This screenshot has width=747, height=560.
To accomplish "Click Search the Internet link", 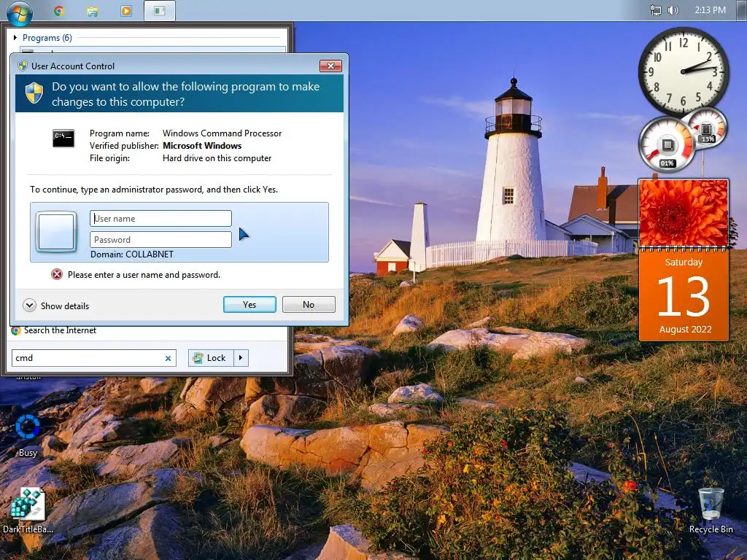I will pyautogui.click(x=60, y=330).
